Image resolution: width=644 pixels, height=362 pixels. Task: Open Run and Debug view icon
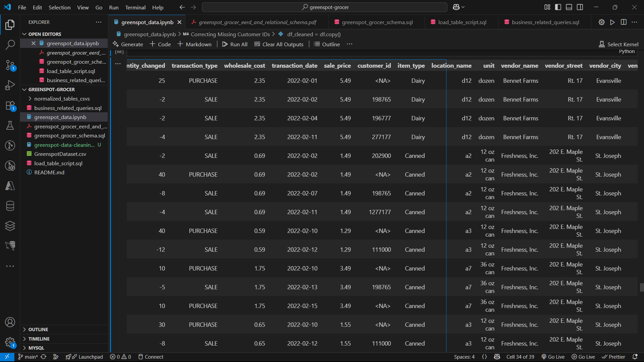(x=10, y=85)
